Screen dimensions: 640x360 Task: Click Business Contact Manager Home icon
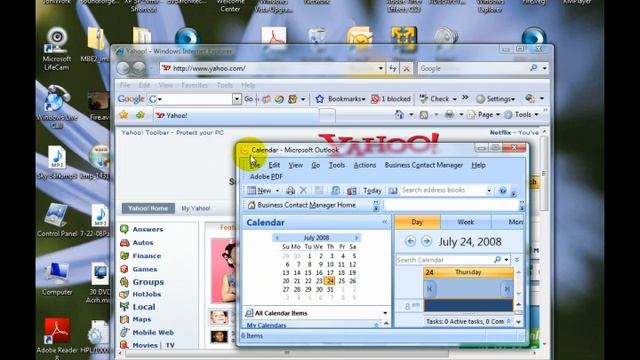point(251,205)
